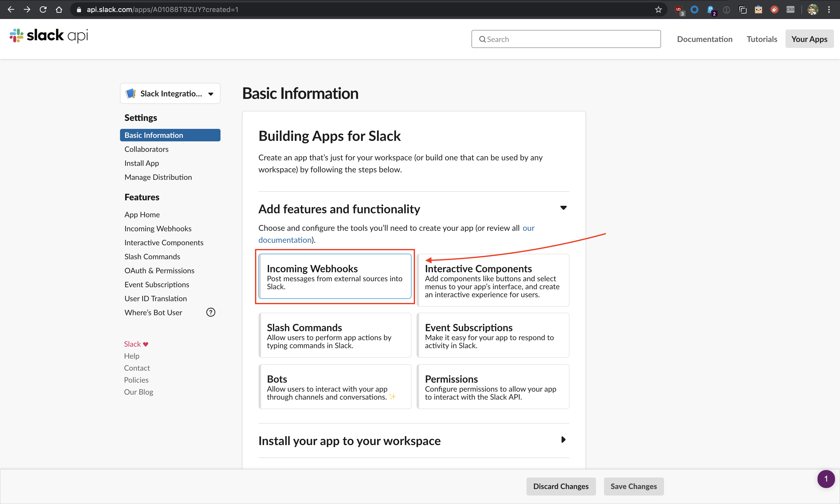The width and height of the screenshot is (840, 504).
Task: Select OAuth & Permissions in sidebar
Action: tap(159, 270)
